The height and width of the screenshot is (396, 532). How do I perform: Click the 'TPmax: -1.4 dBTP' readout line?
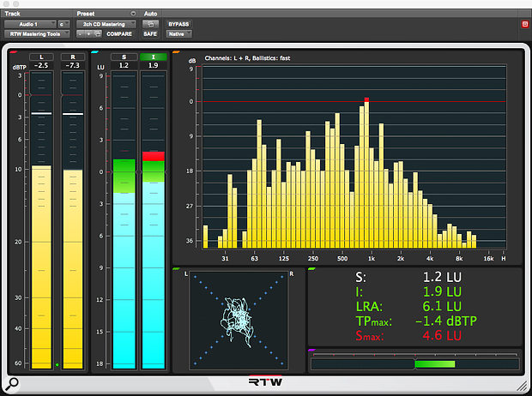click(416, 321)
